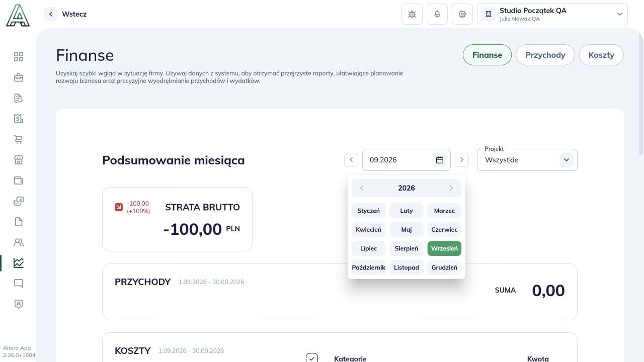Report a bug via the bug icon
The height and width of the screenshot is (362, 644).
point(412,14)
